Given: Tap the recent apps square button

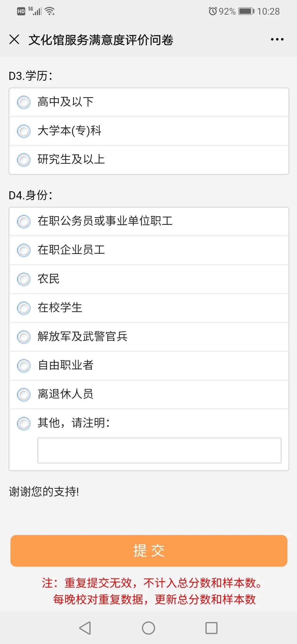Looking at the screenshot, I should coord(211,628).
